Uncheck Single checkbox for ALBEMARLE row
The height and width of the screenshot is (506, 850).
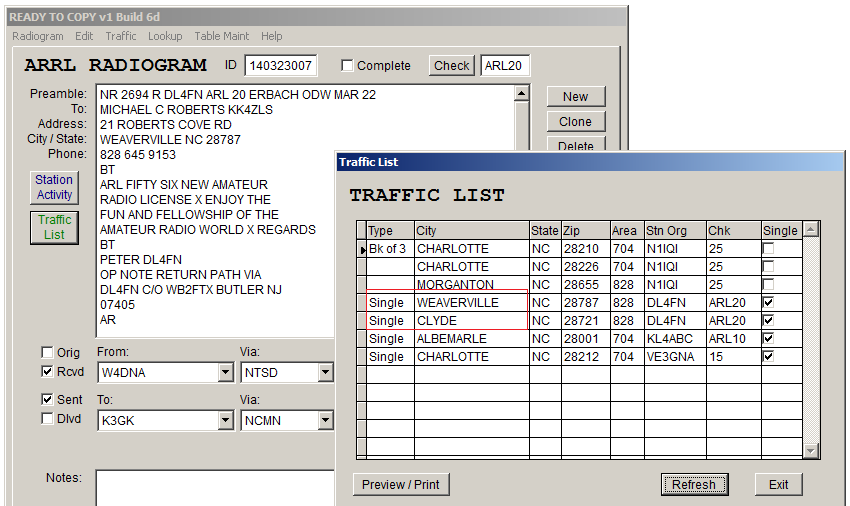pos(768,338)
